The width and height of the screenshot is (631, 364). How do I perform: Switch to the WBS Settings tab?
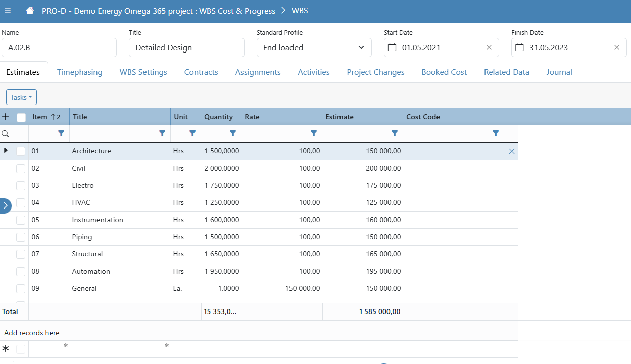(x=143, y=72)
